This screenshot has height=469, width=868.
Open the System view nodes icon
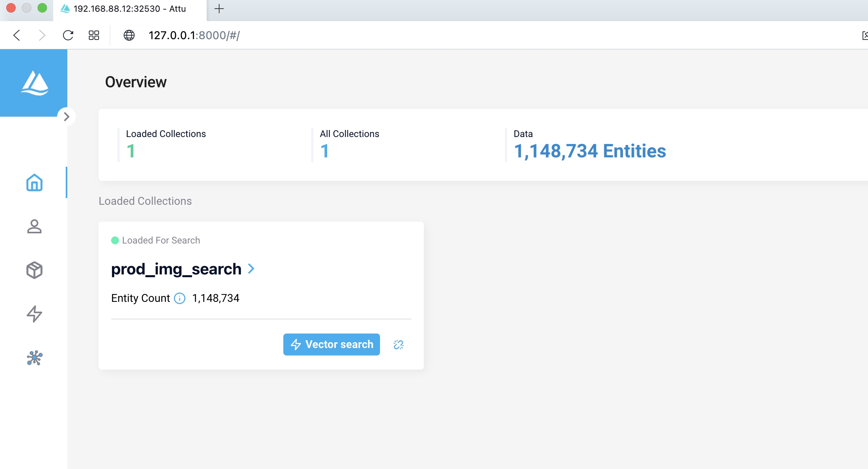pos(34,358)
